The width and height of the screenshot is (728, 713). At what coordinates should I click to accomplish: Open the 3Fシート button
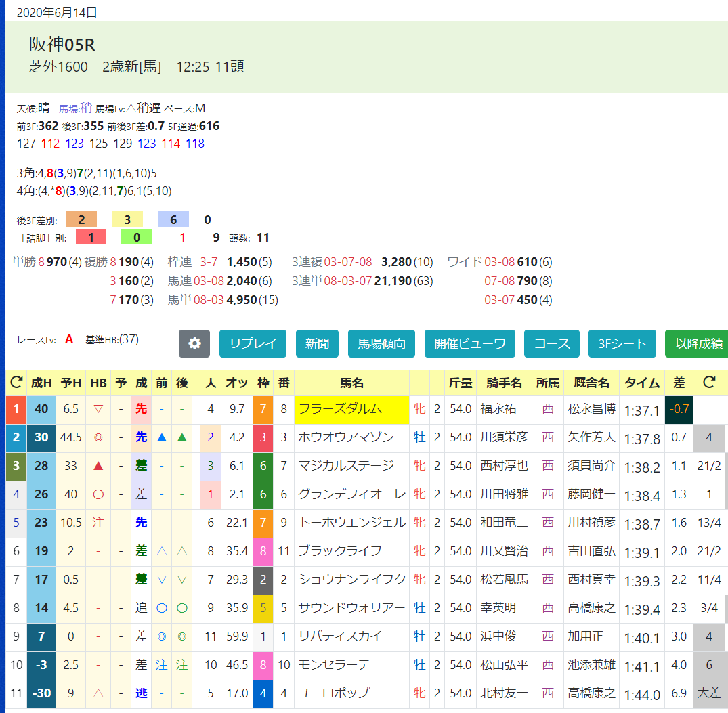[622, 343]
